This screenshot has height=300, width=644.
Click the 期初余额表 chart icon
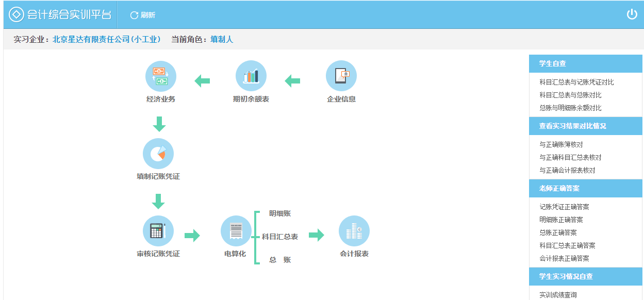point(251,76)
